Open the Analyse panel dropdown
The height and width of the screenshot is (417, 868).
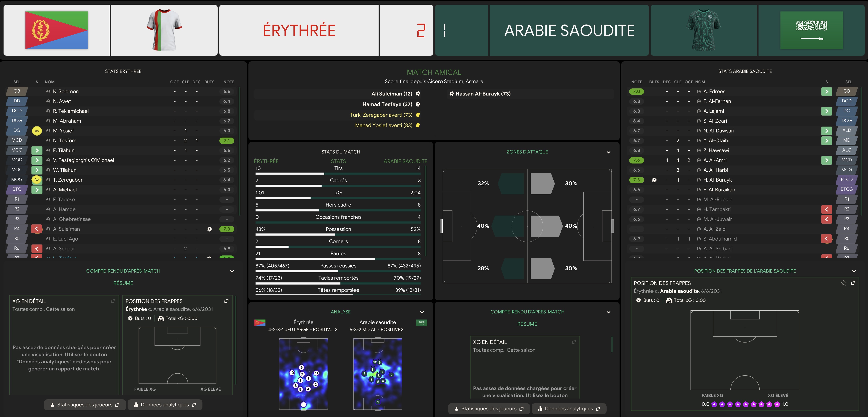tap(422, 312)
